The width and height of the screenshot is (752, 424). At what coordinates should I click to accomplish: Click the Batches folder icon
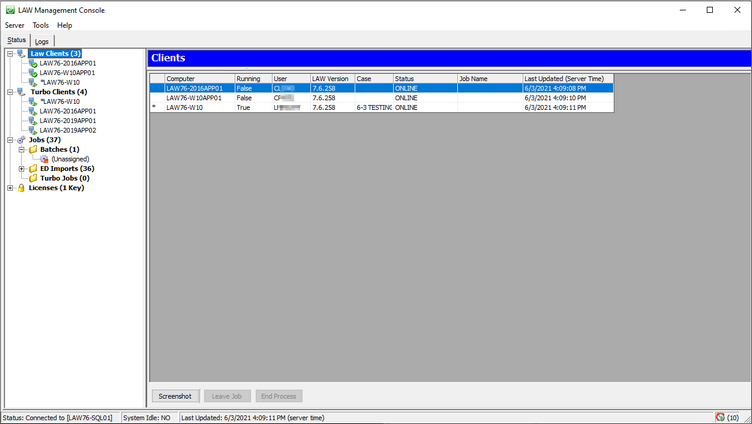click(33, 149)
